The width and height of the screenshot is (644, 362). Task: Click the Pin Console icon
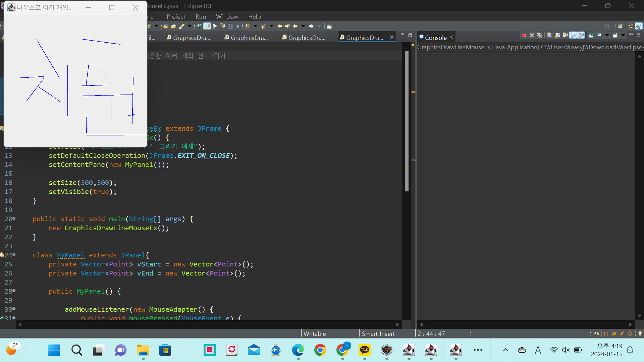pos(591,35)
